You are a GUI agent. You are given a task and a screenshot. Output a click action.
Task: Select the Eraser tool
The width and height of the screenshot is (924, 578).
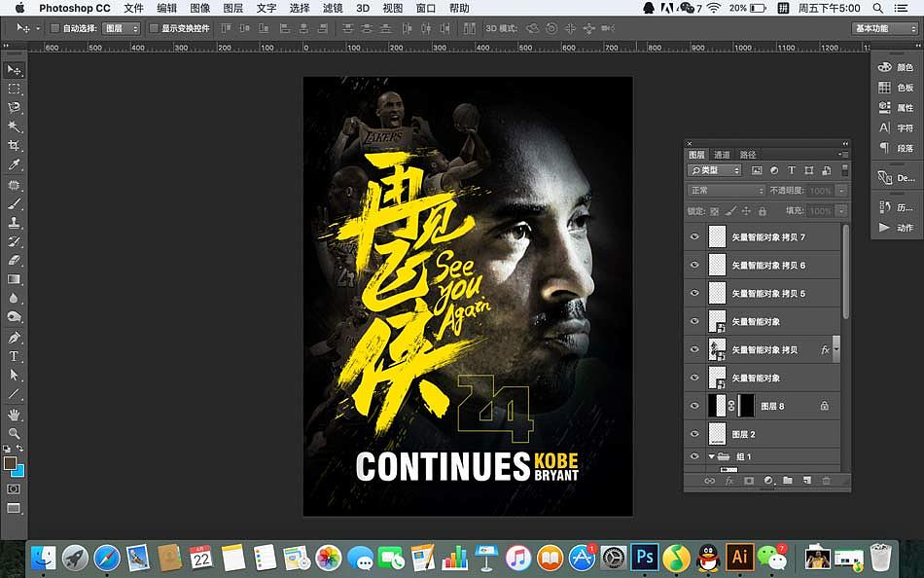15,260
